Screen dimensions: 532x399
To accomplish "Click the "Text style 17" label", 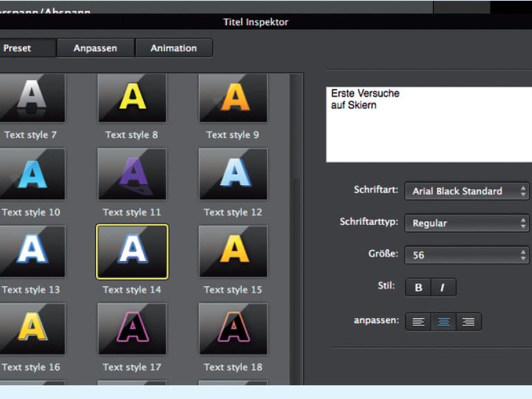I will click(132, 367).
